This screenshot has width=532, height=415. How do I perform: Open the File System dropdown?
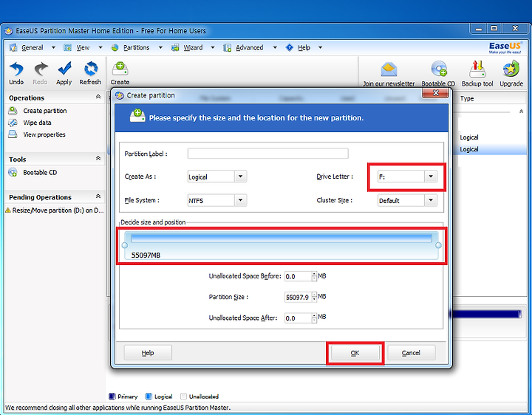pos(240,200)
